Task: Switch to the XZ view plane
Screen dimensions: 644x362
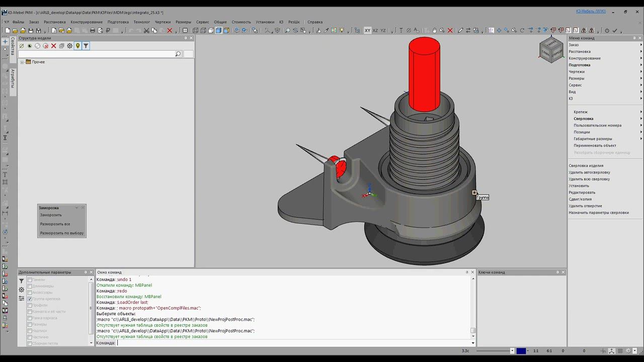Action: (375, 31)
